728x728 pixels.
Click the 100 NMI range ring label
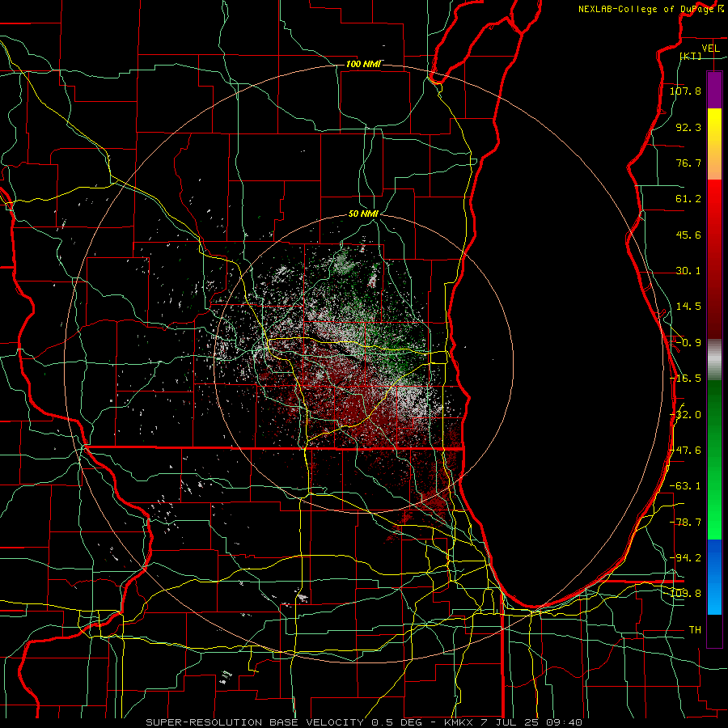pyautogui.click(x=363, y=64)
